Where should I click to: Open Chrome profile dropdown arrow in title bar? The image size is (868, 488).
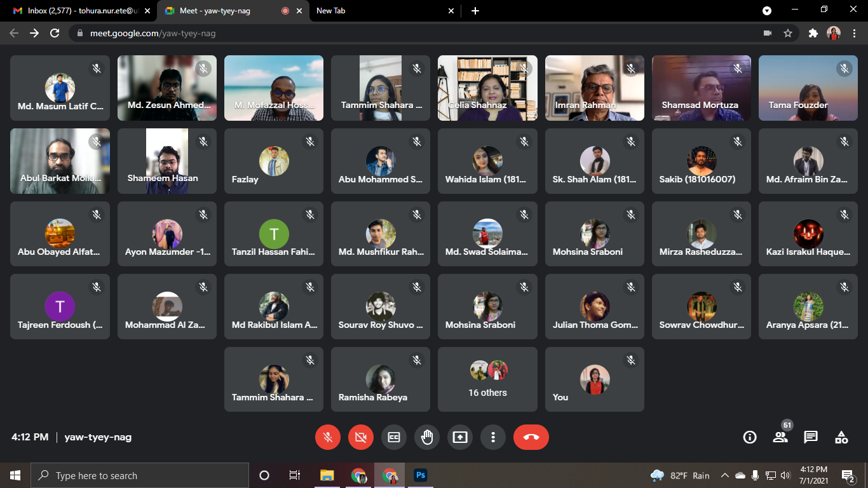pyautogui.click(x=767, y=10)
